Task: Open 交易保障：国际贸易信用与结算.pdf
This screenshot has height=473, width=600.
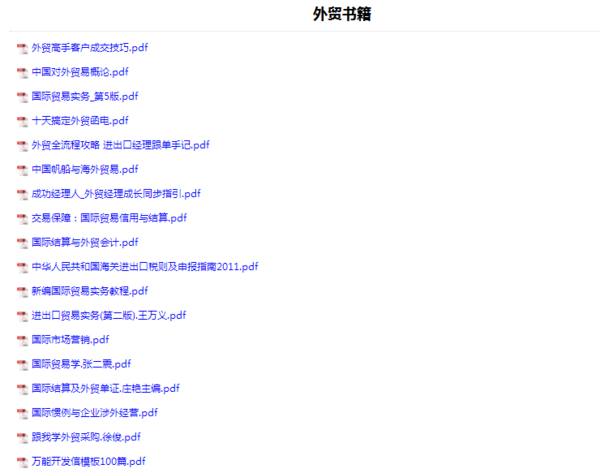Action: (x=109, y=218)
